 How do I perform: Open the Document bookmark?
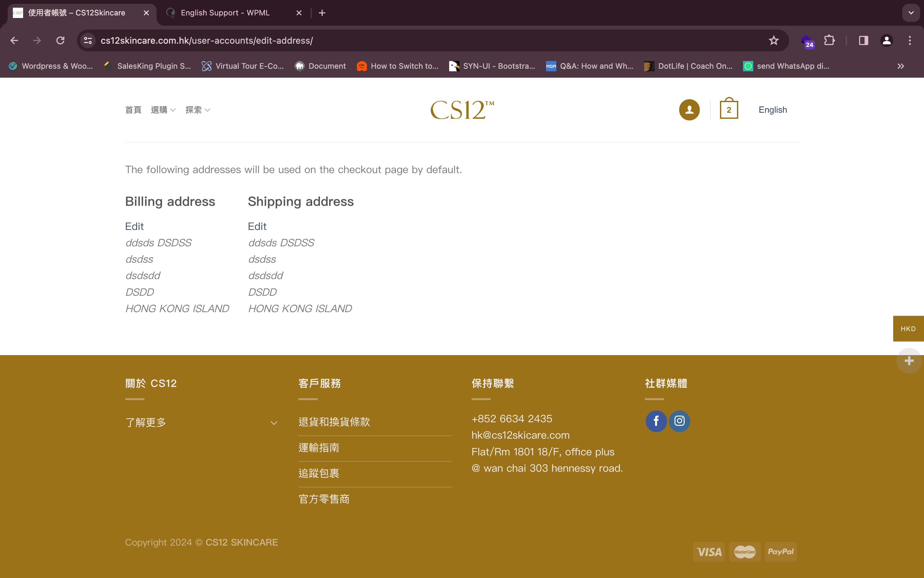[320, 66]
